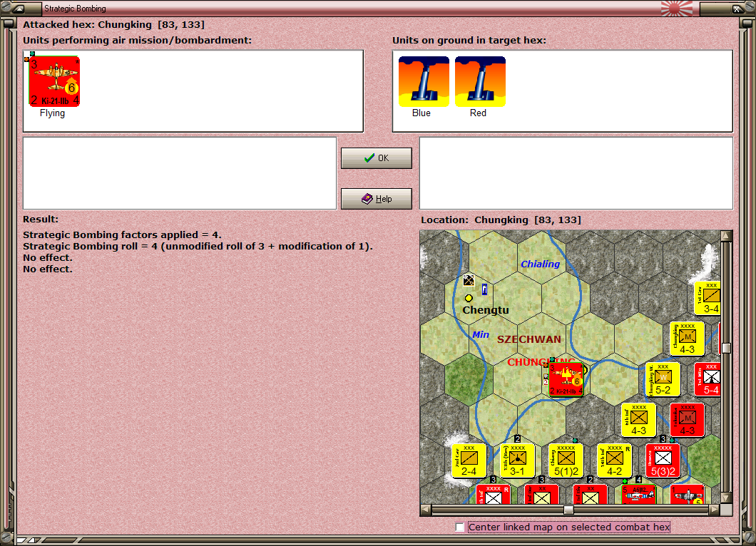Open Help for Strategic Bombing
The image size is (756, 546).
point(377,199)
